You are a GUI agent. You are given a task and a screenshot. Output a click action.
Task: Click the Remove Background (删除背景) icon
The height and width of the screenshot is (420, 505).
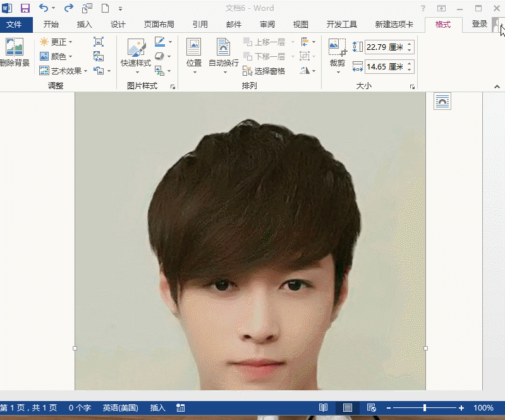[x=14, y=48]
